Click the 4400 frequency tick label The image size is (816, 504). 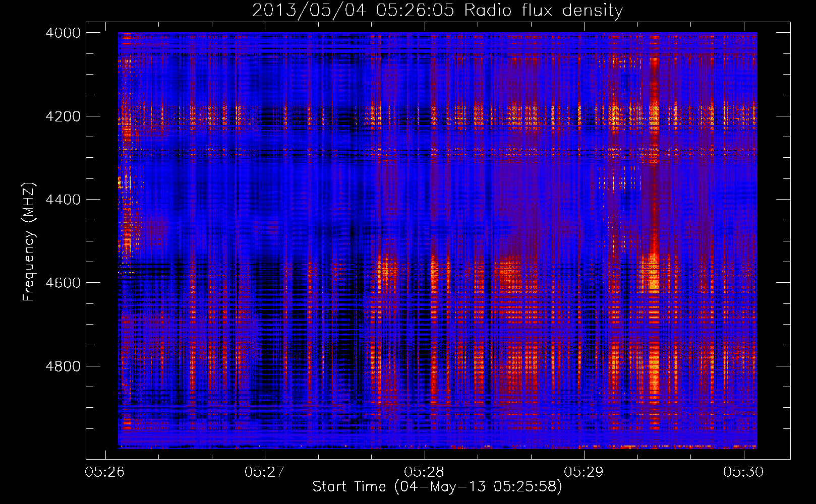click(63, 200)
